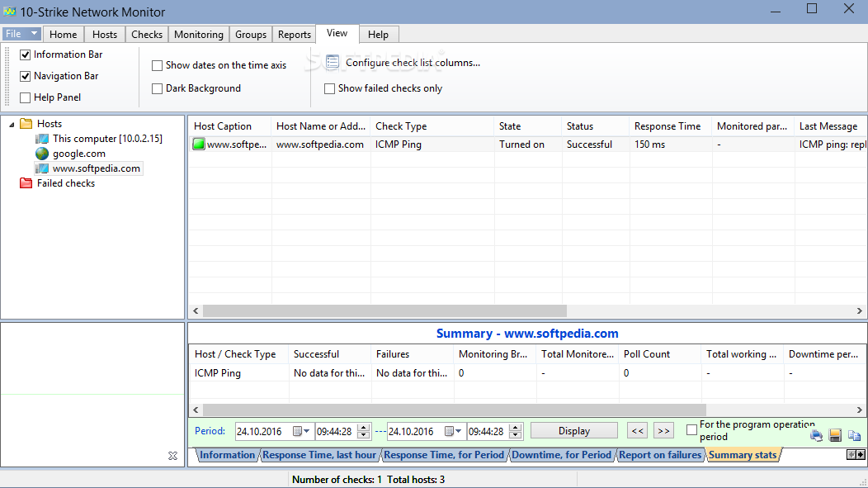Open the Help ribbon tab
Image resolution: width=868 pixels, height=488 pixels.
click(x=378, y=35)
